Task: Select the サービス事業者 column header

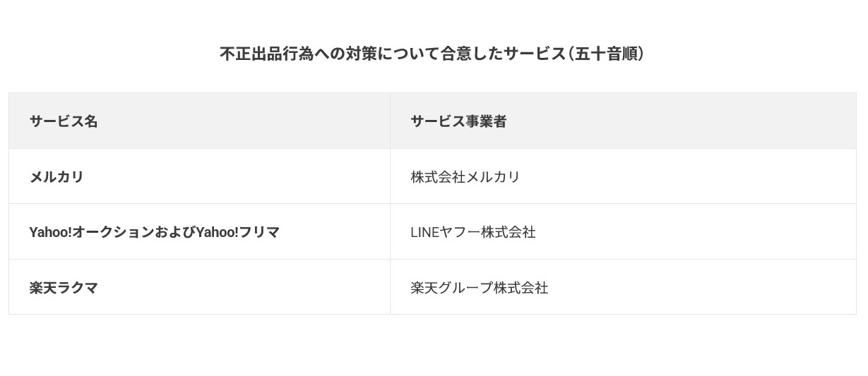Action: 458,121
